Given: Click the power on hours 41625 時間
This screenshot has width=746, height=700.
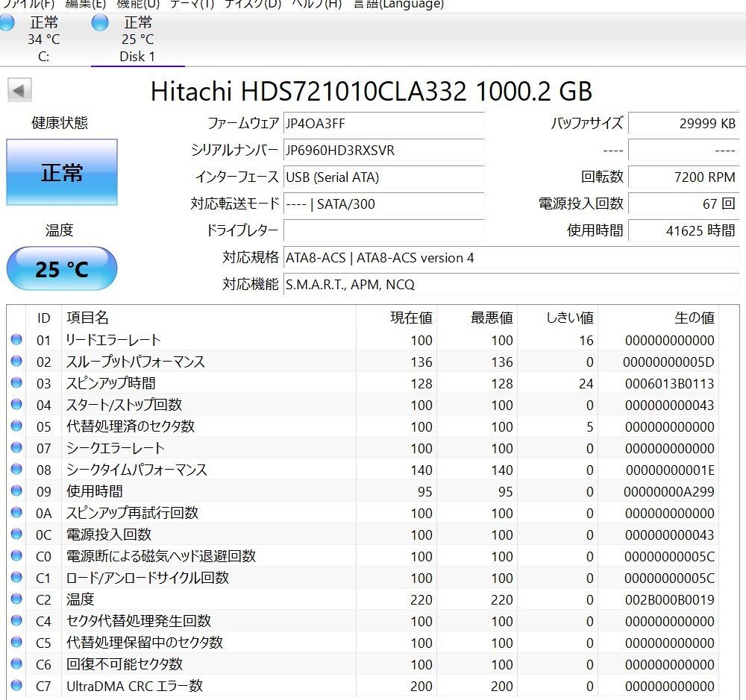Looking at the screenshot, I should (x=683, y=230).
